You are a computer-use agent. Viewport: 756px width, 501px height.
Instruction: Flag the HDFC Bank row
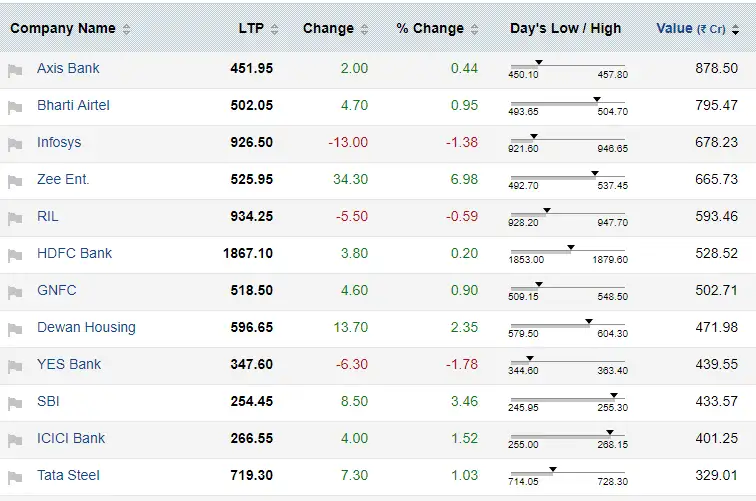pyautogui.click(x=15, y=255)
